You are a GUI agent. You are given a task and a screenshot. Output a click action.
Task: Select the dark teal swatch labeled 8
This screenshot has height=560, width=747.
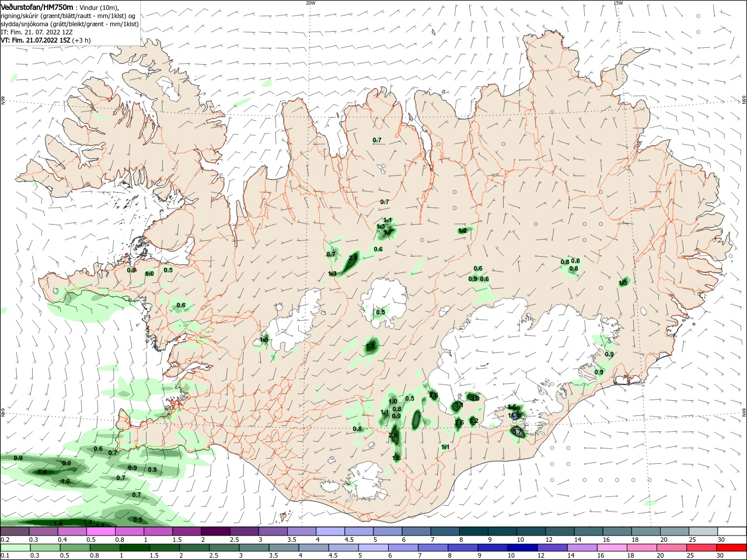[473, 531]
